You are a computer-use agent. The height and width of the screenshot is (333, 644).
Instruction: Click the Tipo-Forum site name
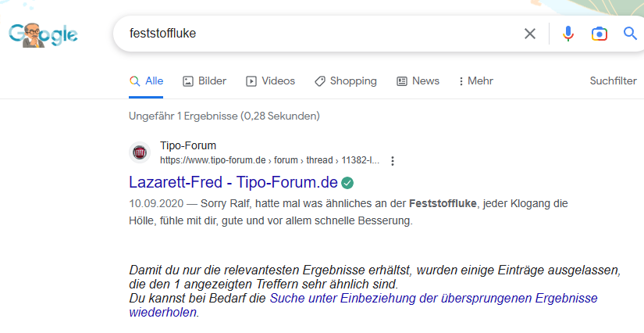[x=188, y=145]
